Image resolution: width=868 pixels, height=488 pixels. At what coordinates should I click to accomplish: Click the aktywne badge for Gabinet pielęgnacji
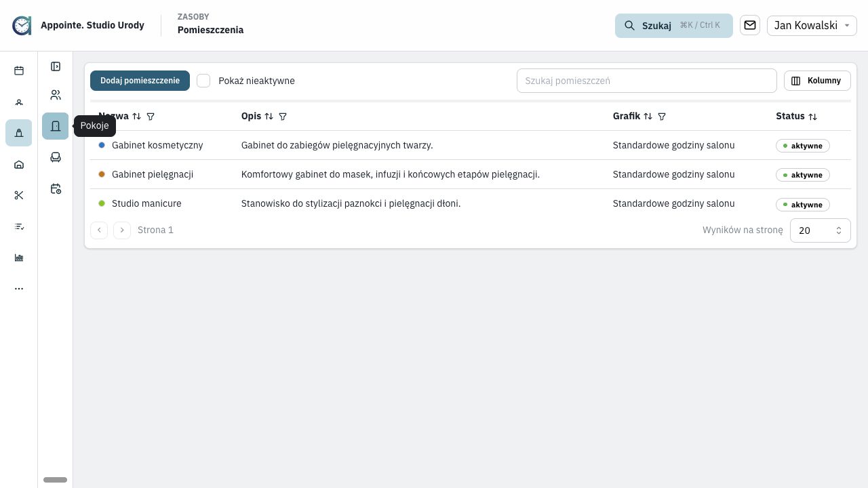803,175
